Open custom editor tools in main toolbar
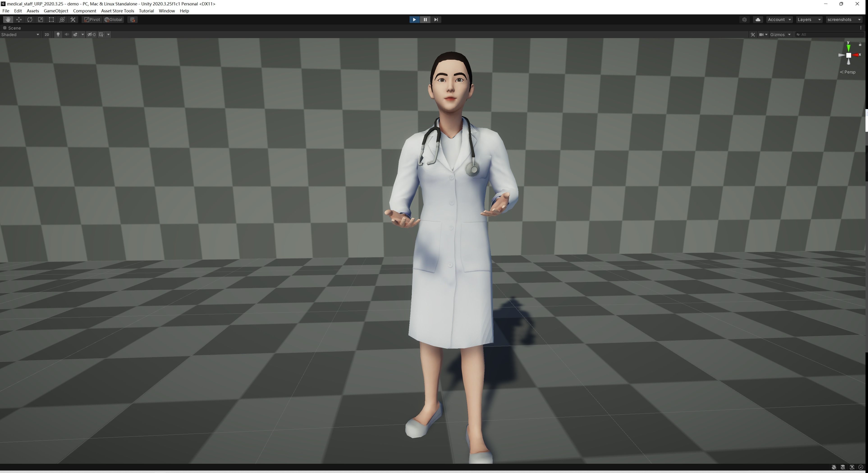The width and height of the screenshot is (868, 473). coord(73,20)
